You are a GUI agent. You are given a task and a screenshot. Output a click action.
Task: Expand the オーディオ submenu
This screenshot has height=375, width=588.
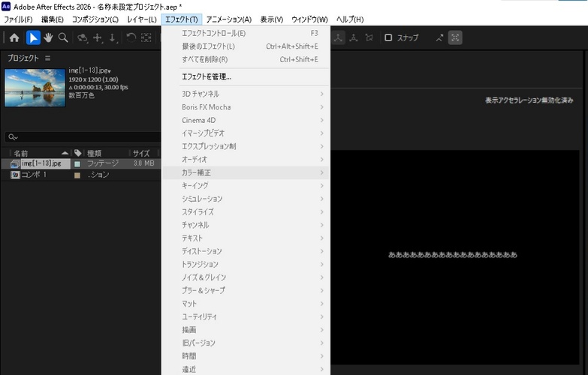click(246, 160)
